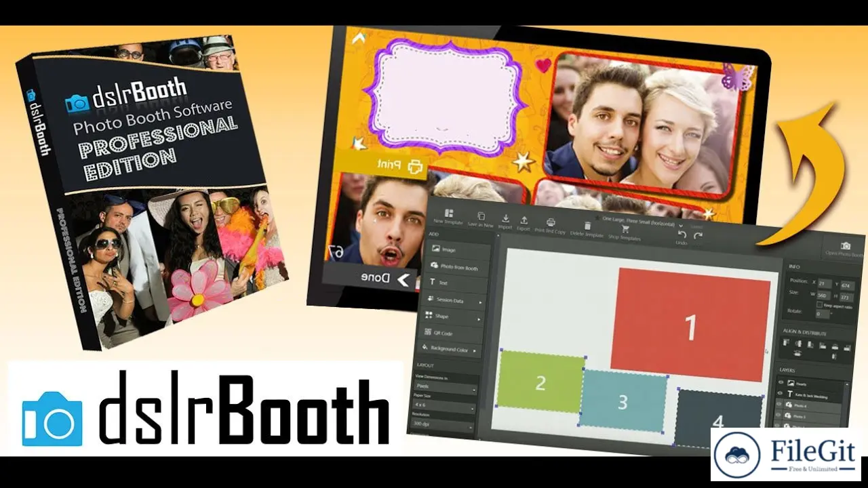Click distribute horizontally icon in second row
868x488 pixels.
point(798,352)
